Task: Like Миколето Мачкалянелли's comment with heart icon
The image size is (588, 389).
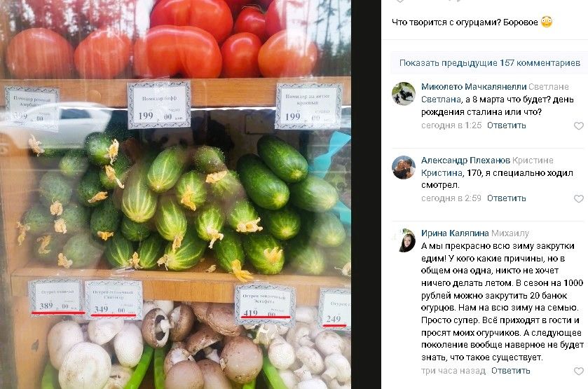Action: pyautogui.click(x=579, y=125)
